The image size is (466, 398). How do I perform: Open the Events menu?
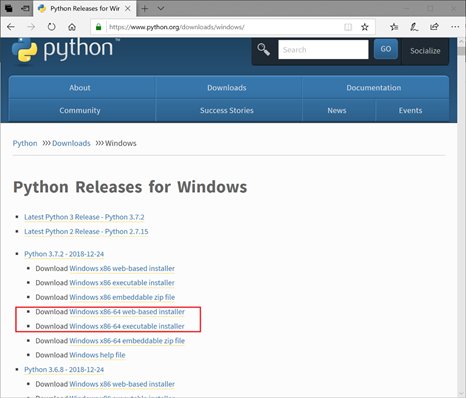tap(410, 110)
